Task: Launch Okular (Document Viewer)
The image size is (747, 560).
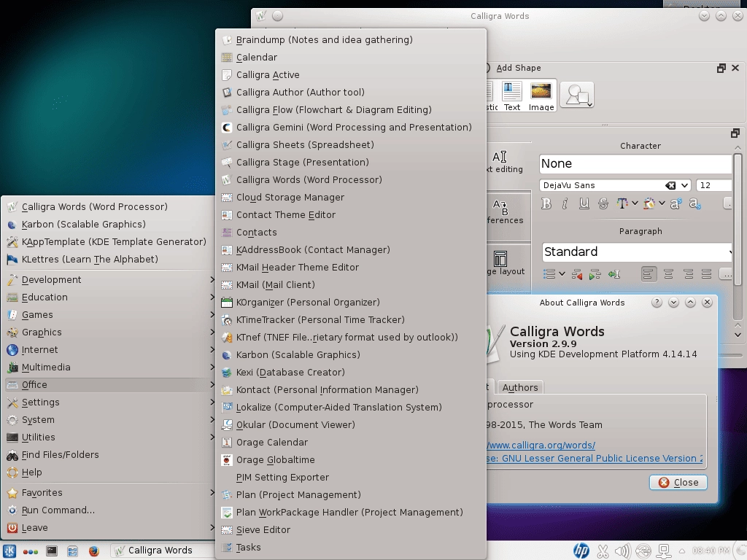Action: pos(351,425)
